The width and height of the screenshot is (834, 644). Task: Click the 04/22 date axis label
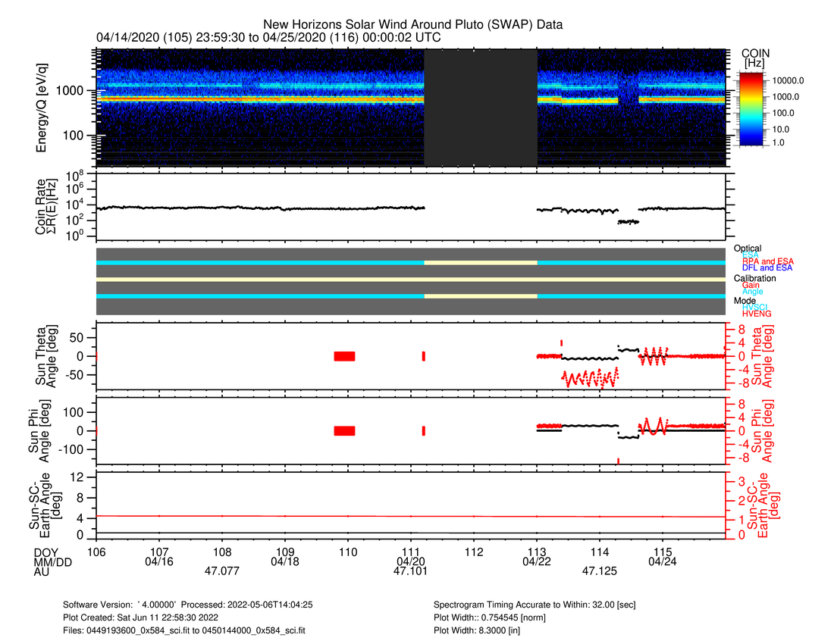point(537,561)
